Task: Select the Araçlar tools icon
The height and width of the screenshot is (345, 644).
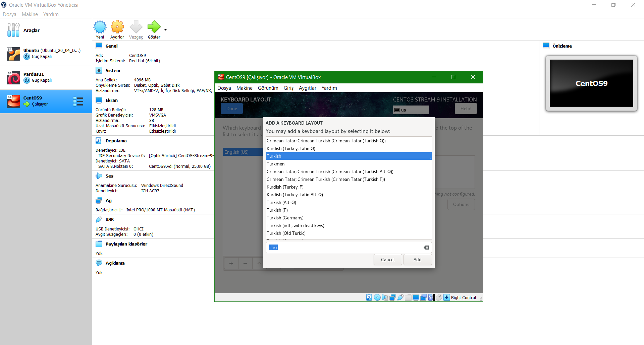Action: click(x=13, y=30)
